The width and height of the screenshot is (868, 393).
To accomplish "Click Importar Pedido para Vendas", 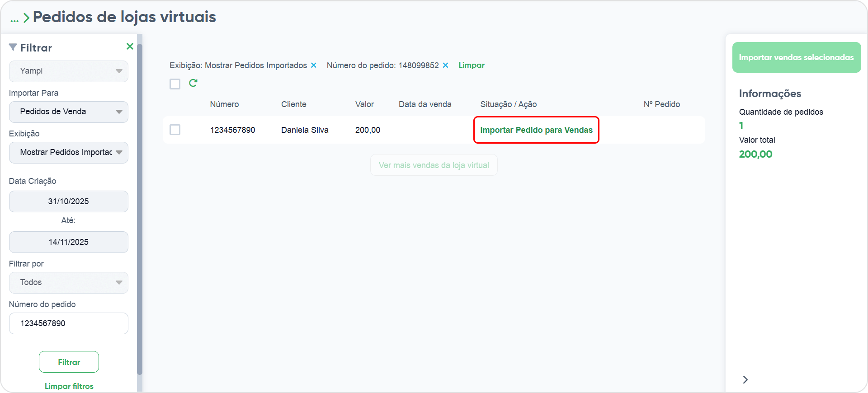I will pos(536,130).
